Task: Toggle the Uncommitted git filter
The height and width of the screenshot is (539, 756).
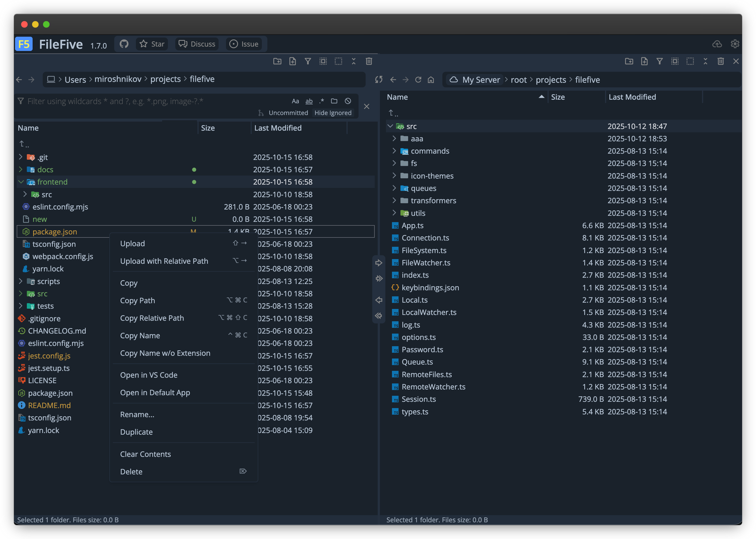Action: tap(288, 113)
